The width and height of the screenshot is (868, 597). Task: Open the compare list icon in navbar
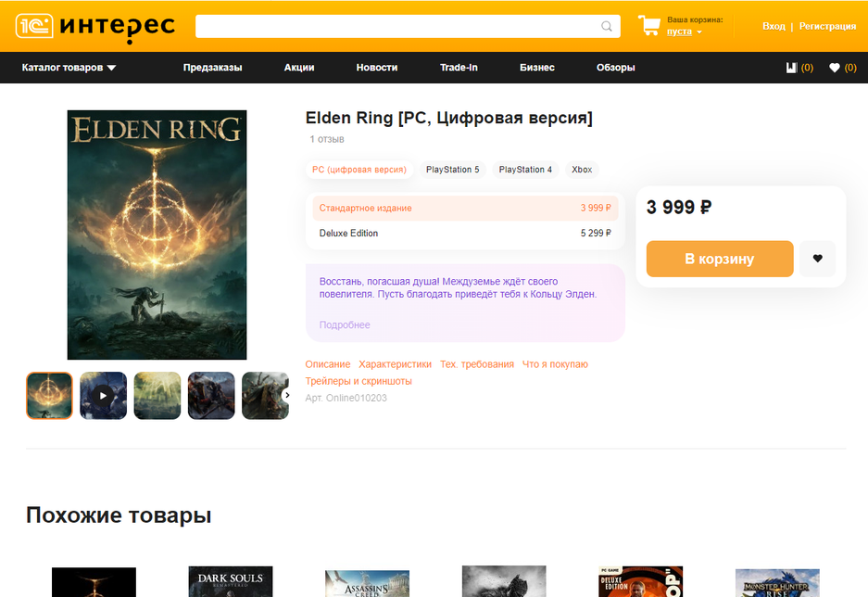[x=792, y=68]
